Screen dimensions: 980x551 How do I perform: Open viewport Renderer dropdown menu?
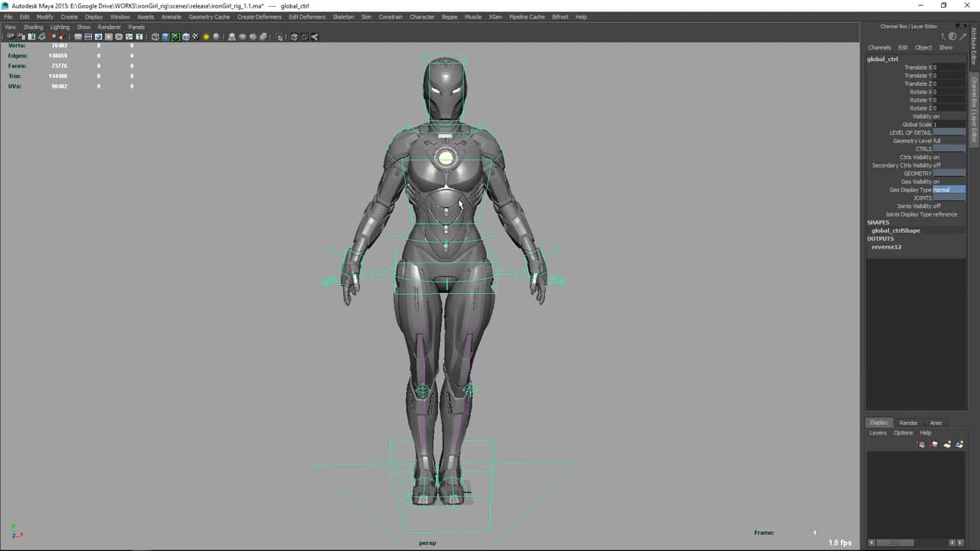point(109,27)
